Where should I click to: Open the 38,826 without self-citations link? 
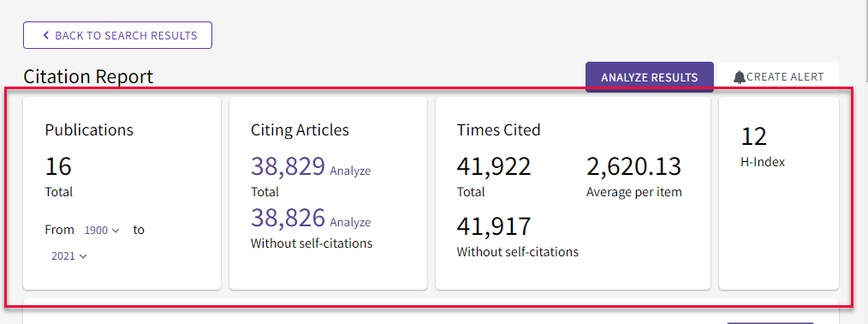pyautogui.click(x=288, y=218)
